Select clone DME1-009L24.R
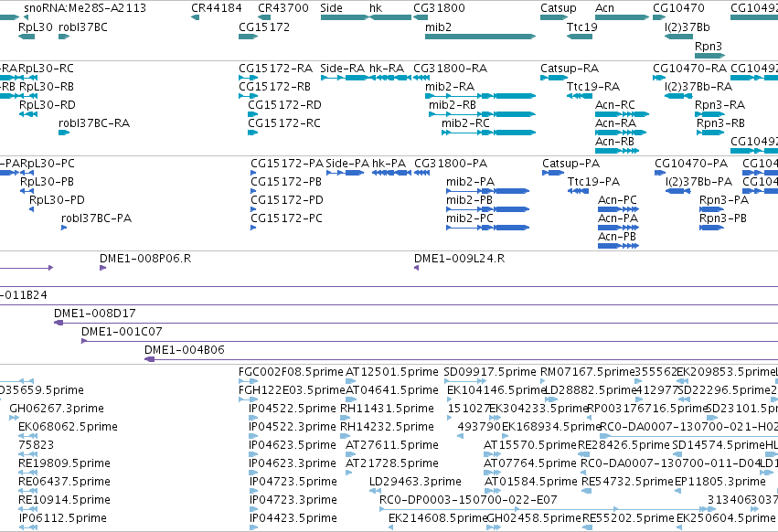The image size is (778, 532). tap(460, 259)
